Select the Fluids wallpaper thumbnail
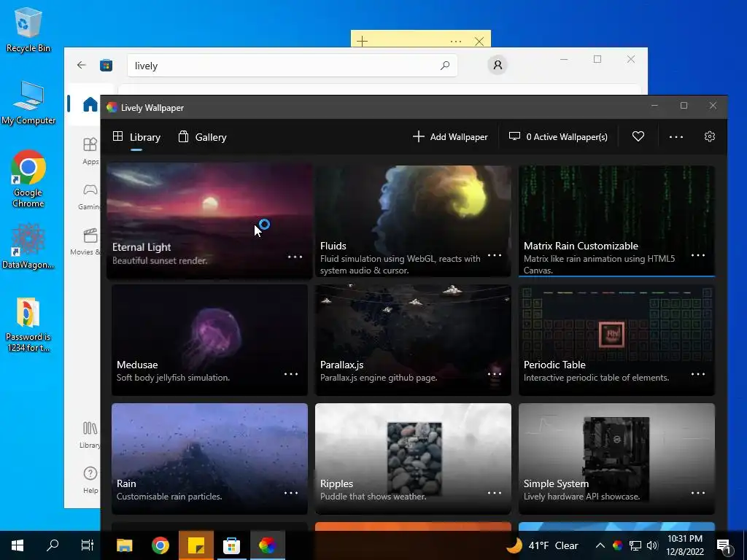The width and height of the screenshot is (747, 560). pyautogui.click(x=413, y=221)
